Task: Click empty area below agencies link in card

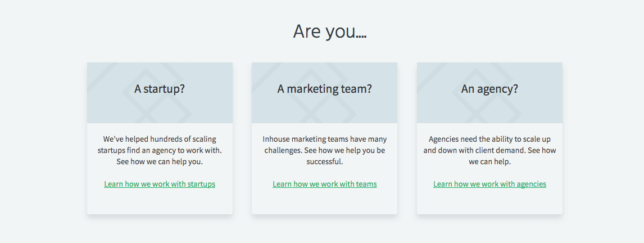Action: pyautogui.click(x=489, y=202)
